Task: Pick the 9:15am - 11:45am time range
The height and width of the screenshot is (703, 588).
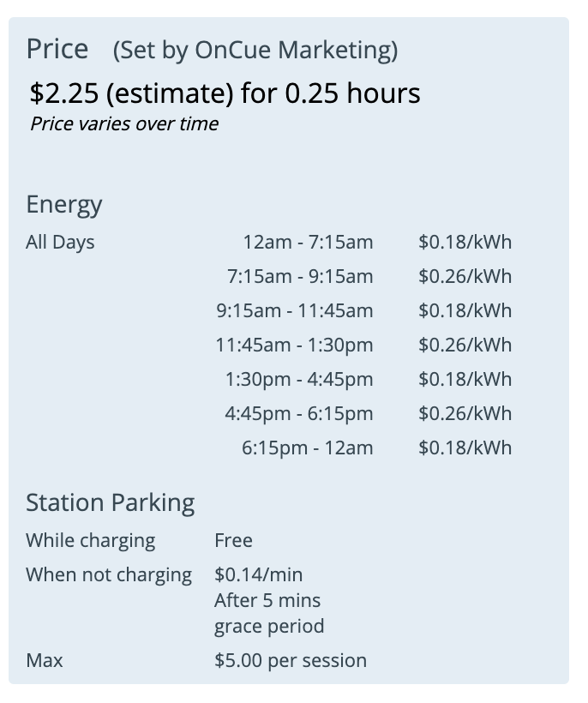Action: point(294,310)
